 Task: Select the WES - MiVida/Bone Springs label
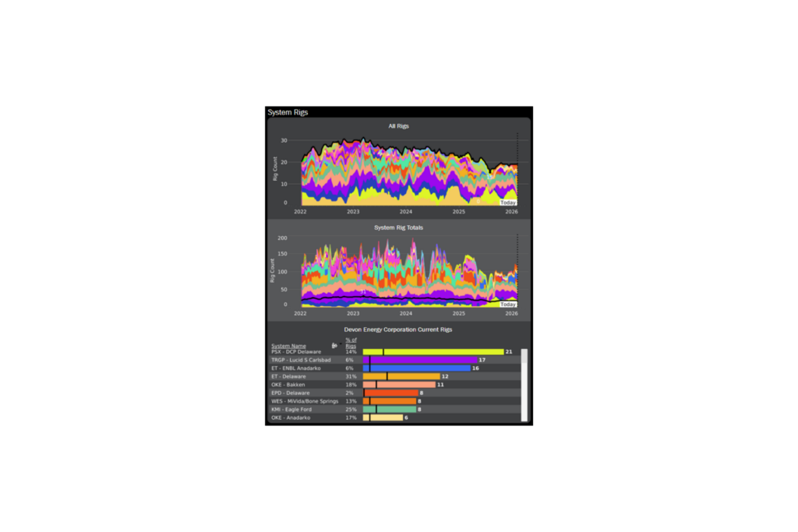tap(305, 401)
